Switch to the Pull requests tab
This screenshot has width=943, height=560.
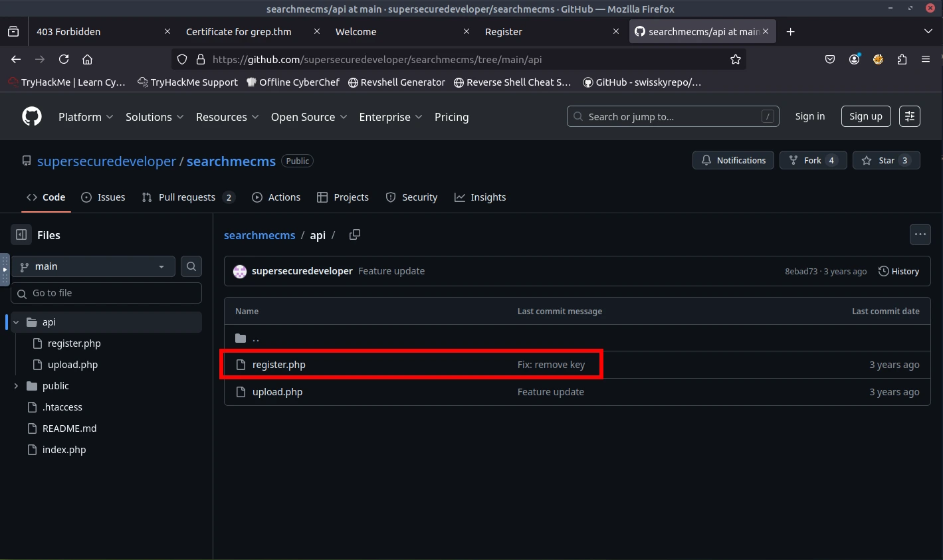(x=187, y=197)
